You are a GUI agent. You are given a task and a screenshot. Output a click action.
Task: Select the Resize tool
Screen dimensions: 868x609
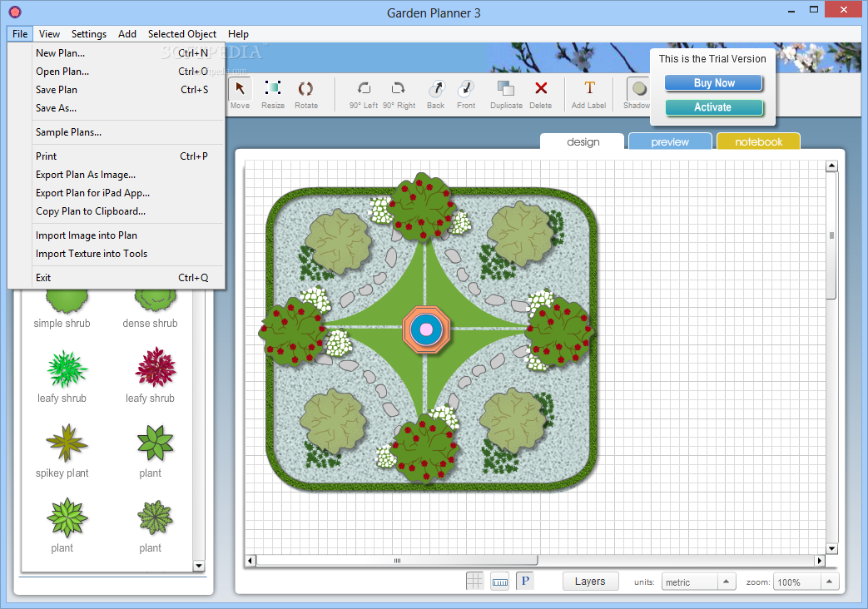click(x=273, y=94)
